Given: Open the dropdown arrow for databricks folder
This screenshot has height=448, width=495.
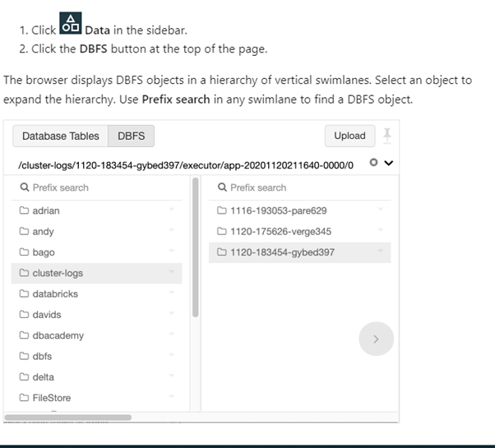Looking at the screenshot, I should [172, 293].
